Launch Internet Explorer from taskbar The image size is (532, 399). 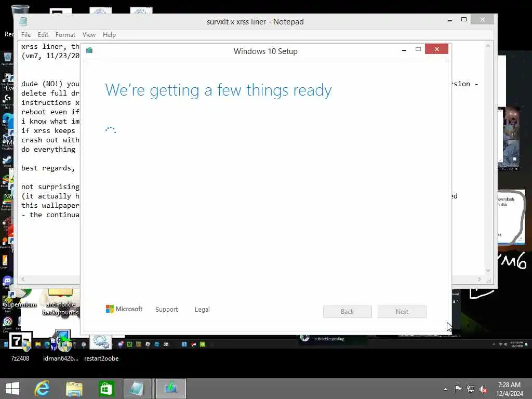click(42, 389)
